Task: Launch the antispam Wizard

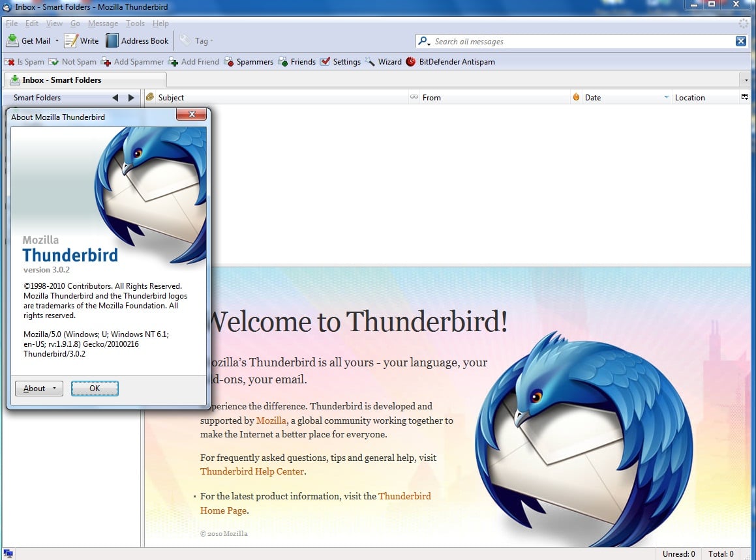Action: [x=384, y=62]
